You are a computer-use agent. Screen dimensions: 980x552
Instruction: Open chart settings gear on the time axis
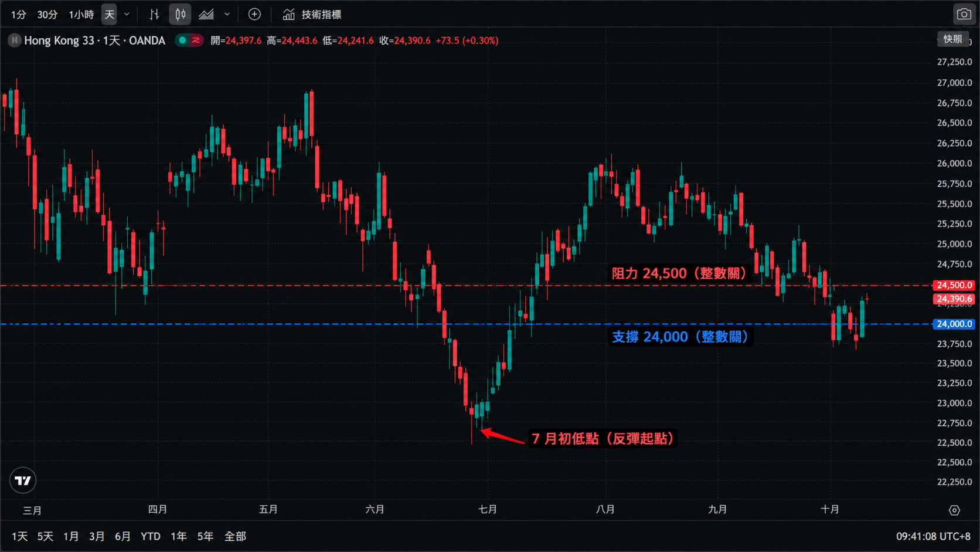pos(954,510)
